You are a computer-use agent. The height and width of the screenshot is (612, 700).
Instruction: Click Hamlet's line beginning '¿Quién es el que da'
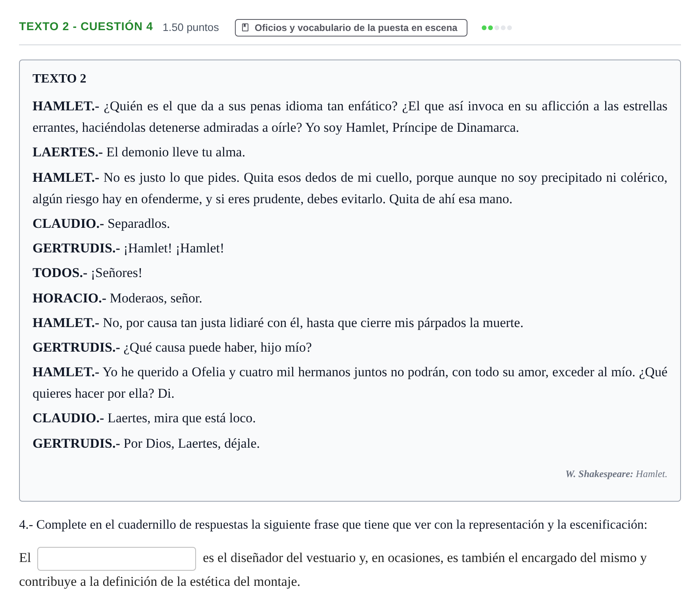click(350, 117)
